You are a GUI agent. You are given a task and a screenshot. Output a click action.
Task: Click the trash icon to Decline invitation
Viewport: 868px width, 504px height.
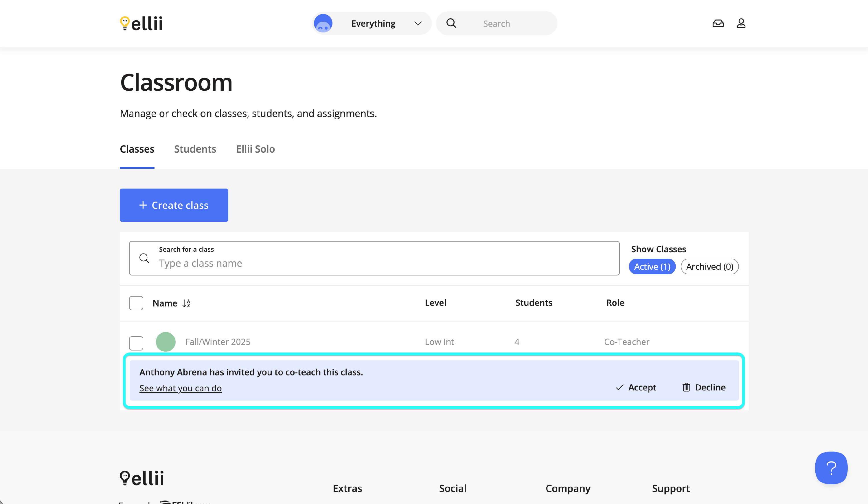(x=686, y=387)
